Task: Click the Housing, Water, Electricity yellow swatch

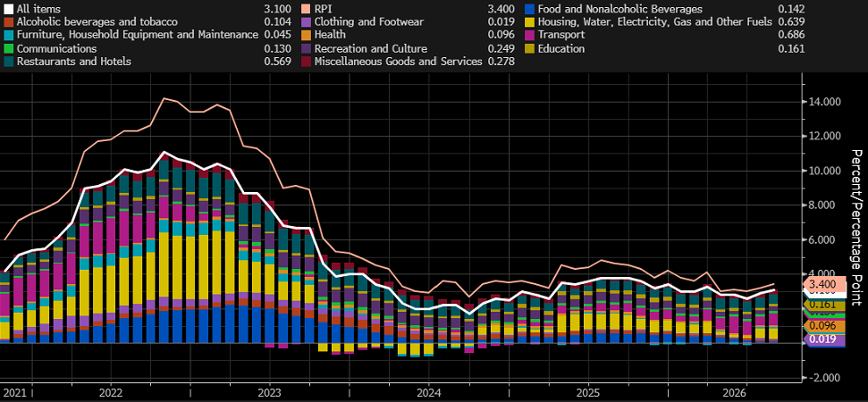Action: 529,22
